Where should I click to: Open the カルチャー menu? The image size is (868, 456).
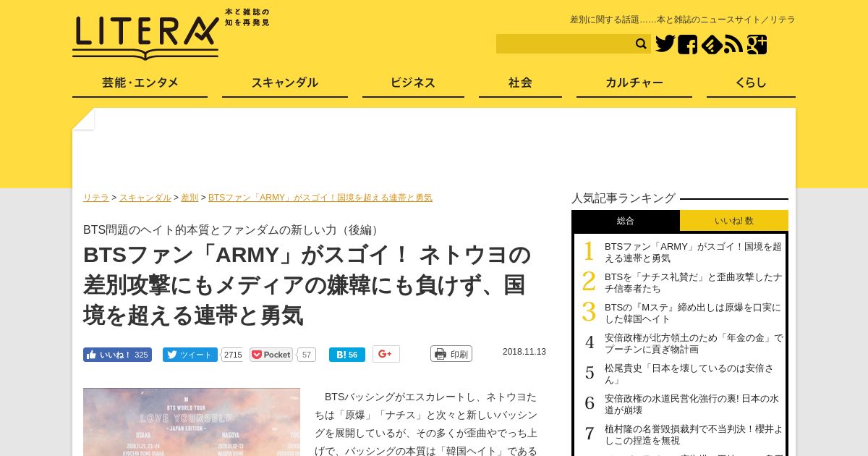(634, 83)
